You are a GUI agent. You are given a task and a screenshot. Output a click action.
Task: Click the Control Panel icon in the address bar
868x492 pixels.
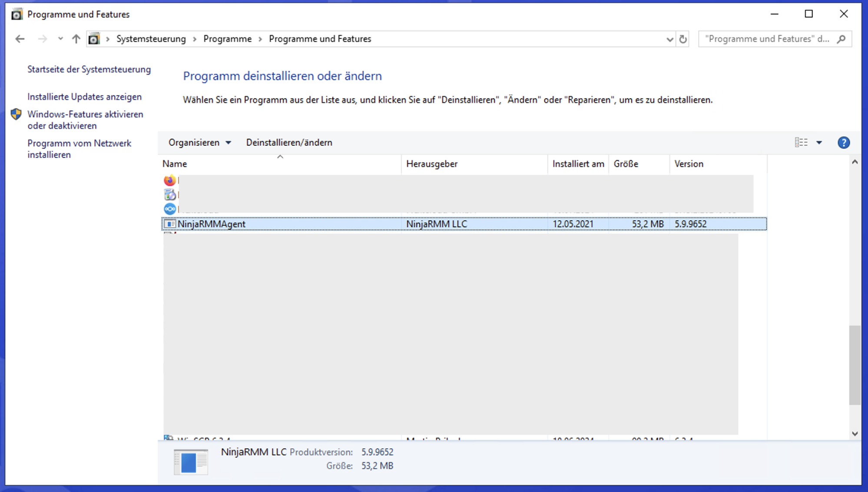94,39
